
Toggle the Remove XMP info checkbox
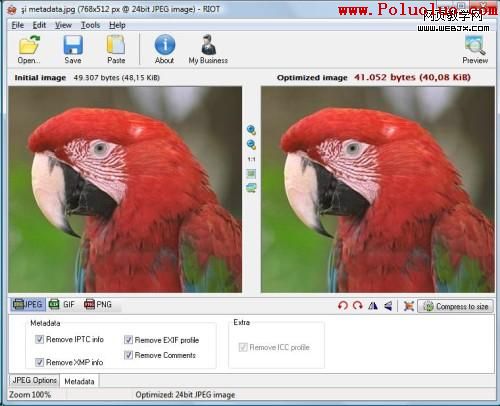coord(39,362)
